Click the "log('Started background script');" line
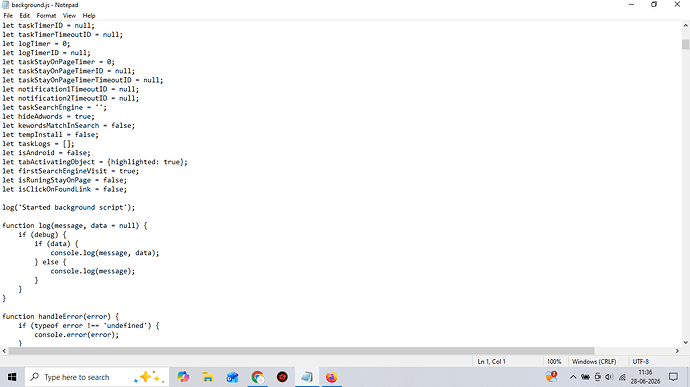 coord(69,207)
